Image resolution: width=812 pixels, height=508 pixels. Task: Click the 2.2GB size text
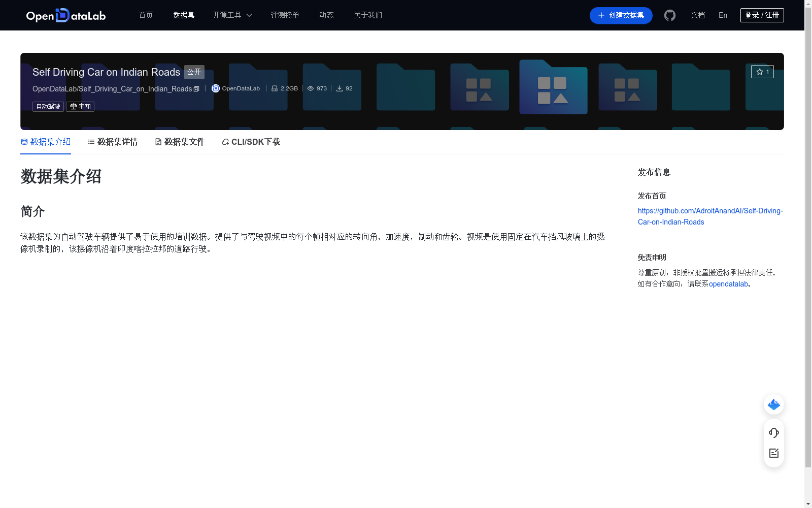click(289, 88)
